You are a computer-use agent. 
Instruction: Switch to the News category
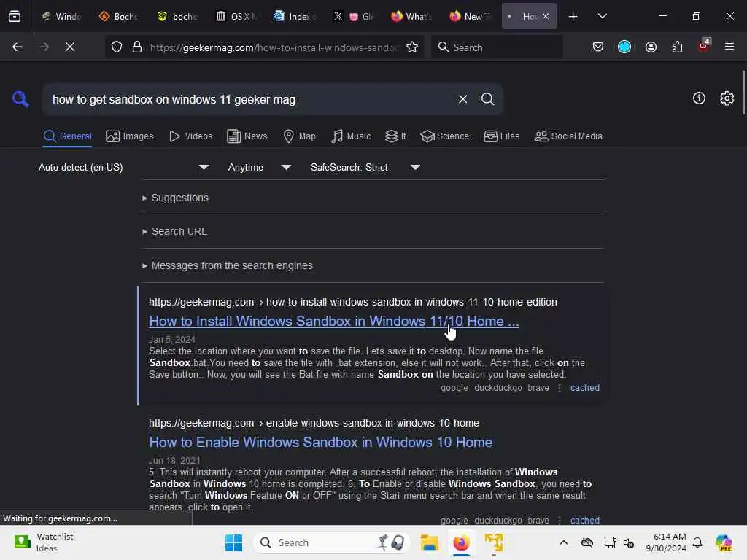(247, 136)
